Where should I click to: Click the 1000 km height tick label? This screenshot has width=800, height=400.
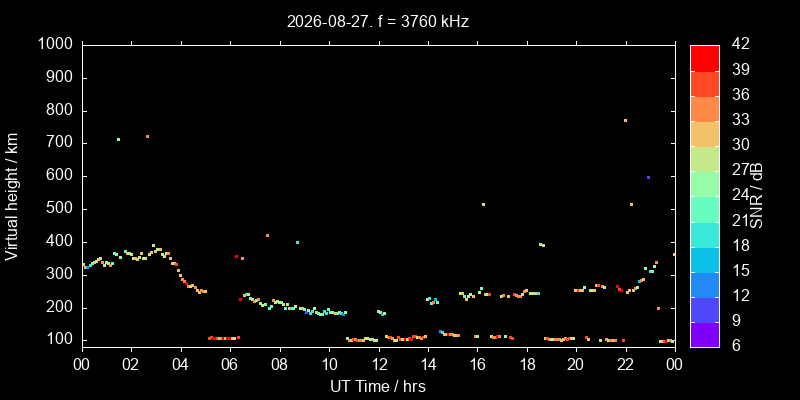pos(55,45)
